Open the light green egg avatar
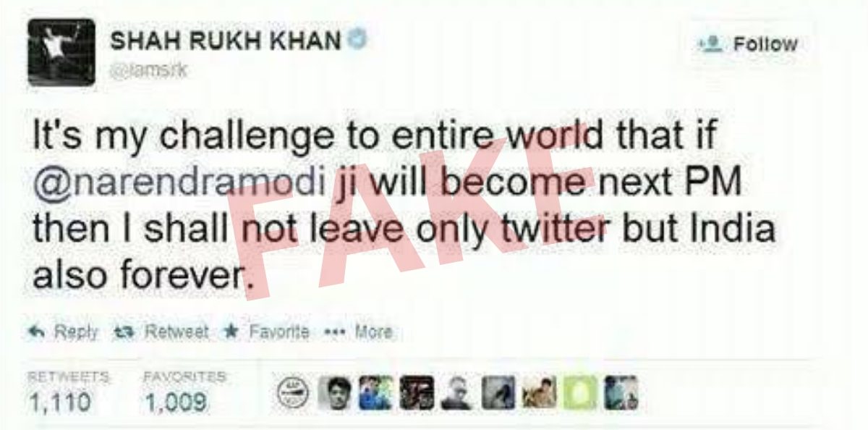 (580, 393)
